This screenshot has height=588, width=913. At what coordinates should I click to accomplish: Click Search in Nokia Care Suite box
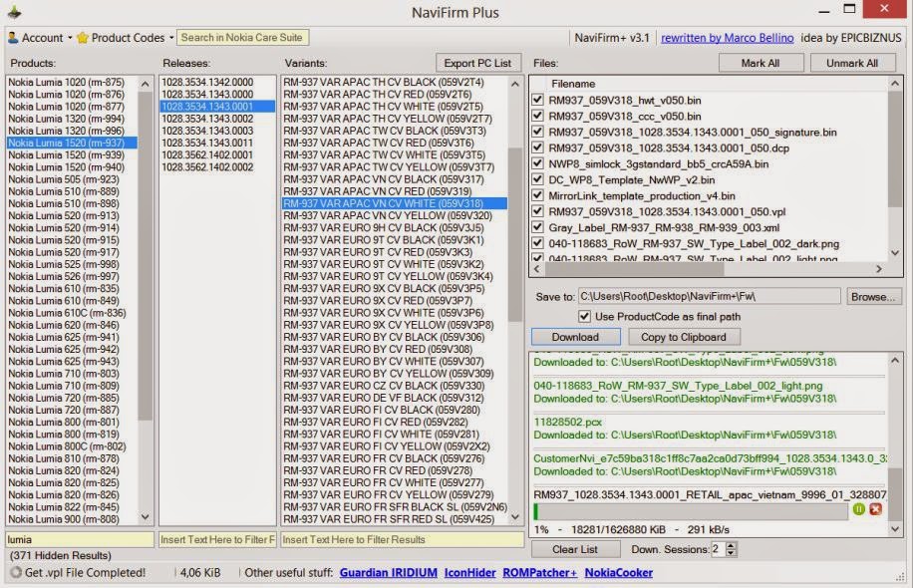pos(242,37)
